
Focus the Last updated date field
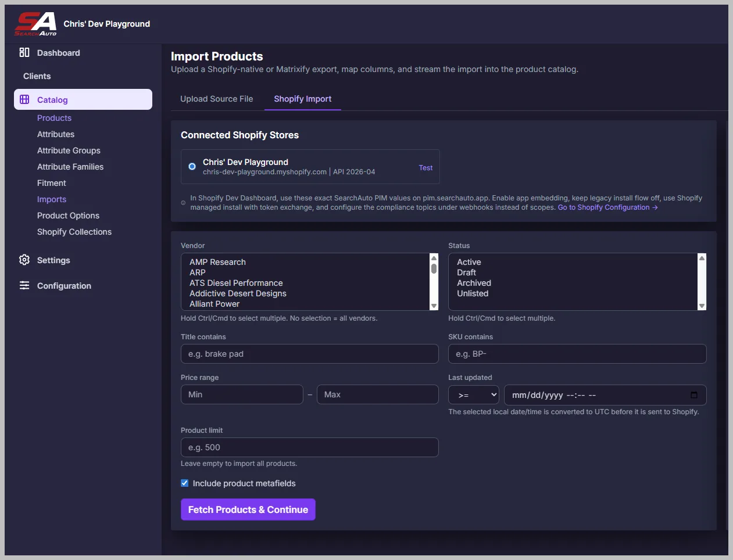pos(605,395)
